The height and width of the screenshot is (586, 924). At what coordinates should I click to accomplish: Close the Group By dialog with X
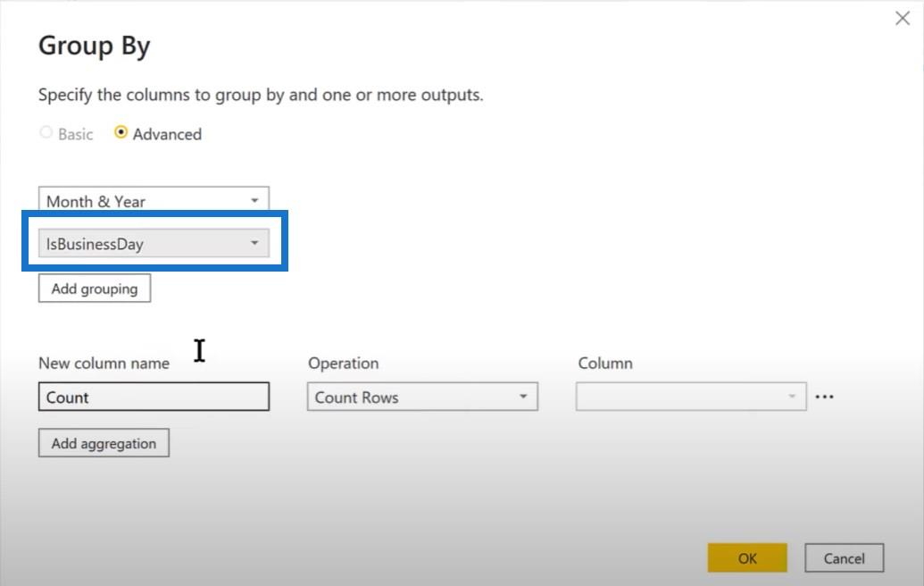(x=903, y=18)
